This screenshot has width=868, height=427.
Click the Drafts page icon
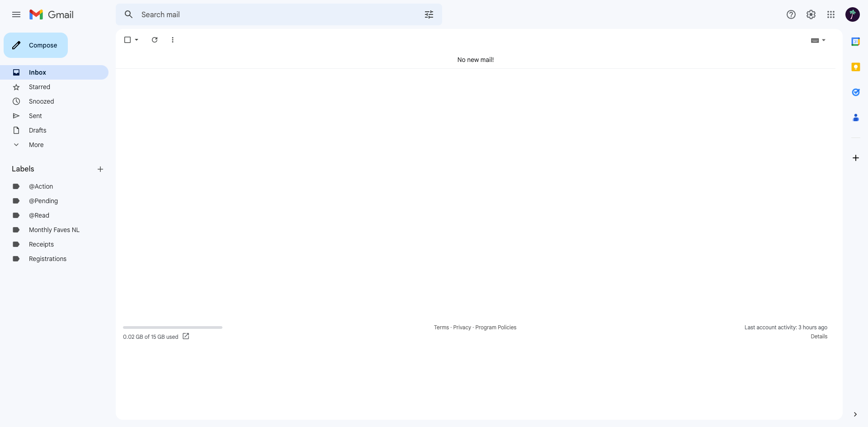(x=16, y=130)
